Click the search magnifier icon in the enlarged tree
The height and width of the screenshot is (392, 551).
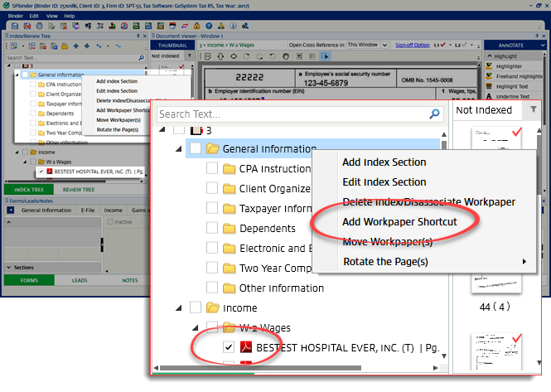[434, 114]
